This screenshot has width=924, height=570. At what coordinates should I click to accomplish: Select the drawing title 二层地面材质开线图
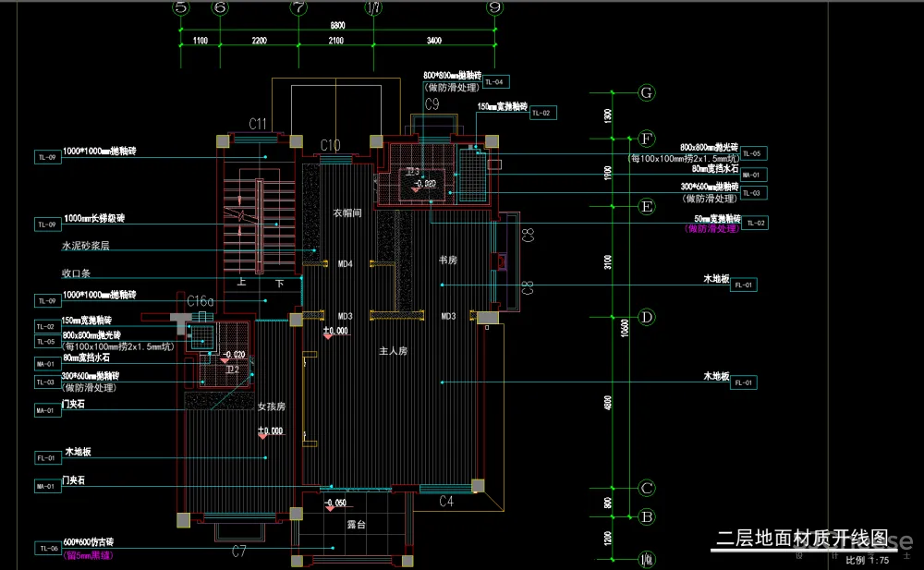coord(801,538)
